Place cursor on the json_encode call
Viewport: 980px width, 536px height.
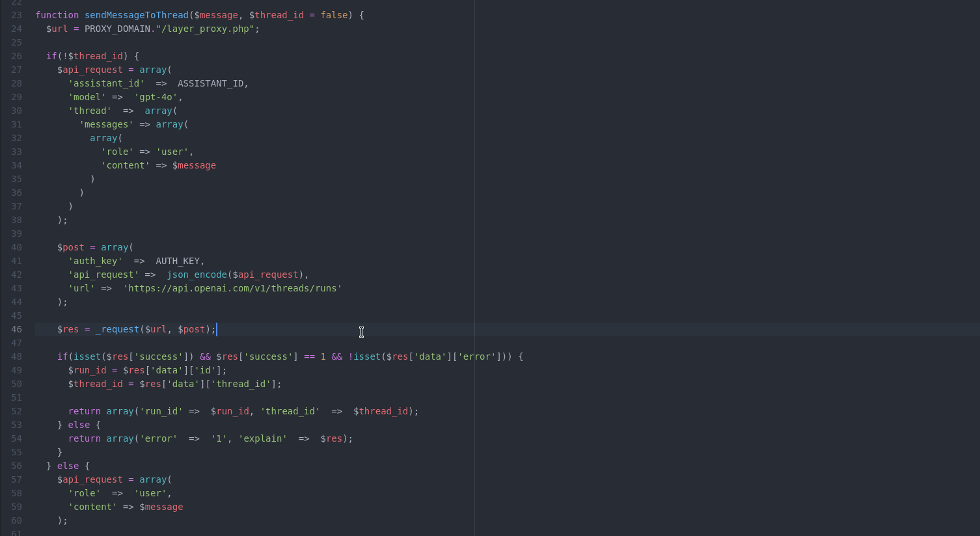coord(197,275)
